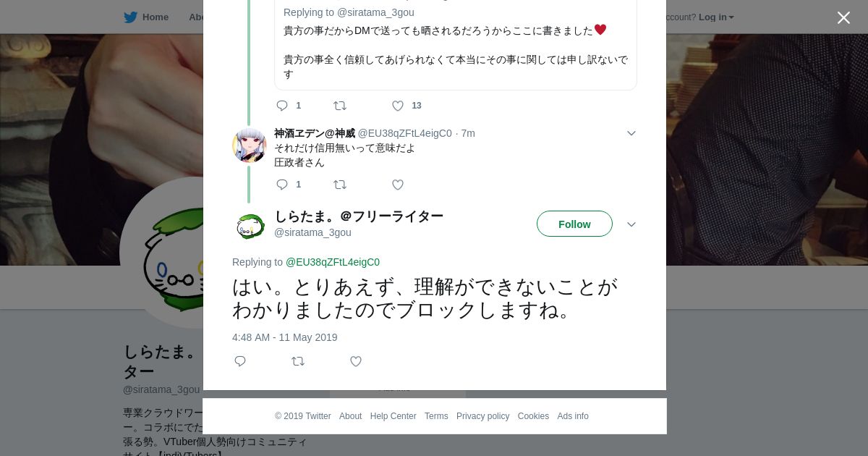
Task: Open the Log in dropdown
Action: tap(715, 17)
